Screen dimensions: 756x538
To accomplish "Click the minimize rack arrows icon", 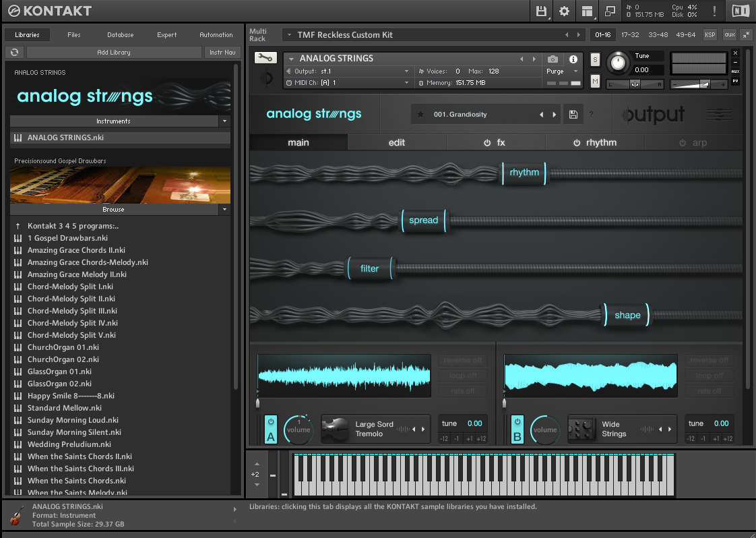I will pos(746,35).
